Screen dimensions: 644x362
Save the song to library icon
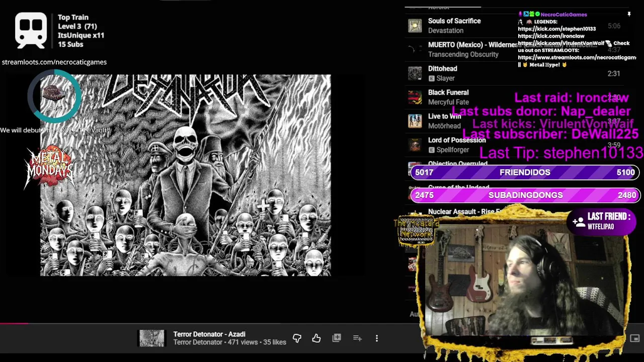337,338
